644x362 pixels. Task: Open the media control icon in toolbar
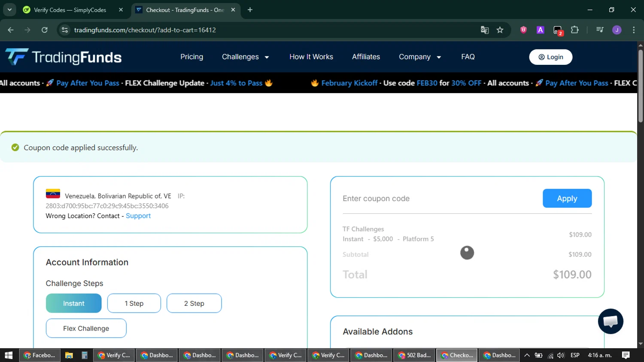click(x=600, y=30)
